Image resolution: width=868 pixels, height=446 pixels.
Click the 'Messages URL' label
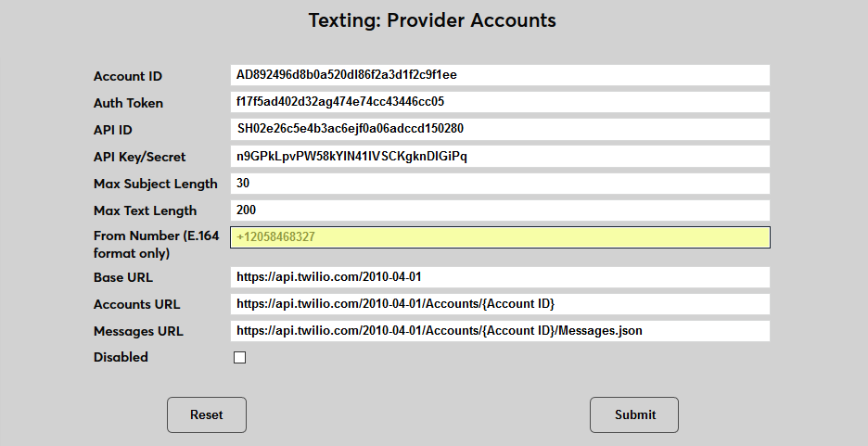point(138,331)
